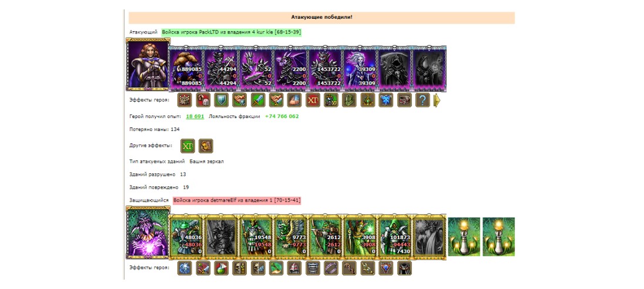Click the amulet effect icon in defender's row
644x289 pixels.
click(387, 268)
